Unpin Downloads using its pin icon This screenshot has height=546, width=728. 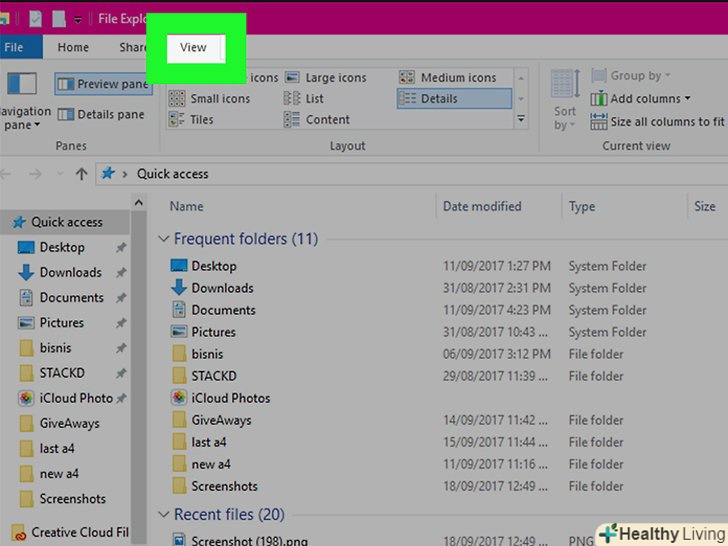pos(121,273)
